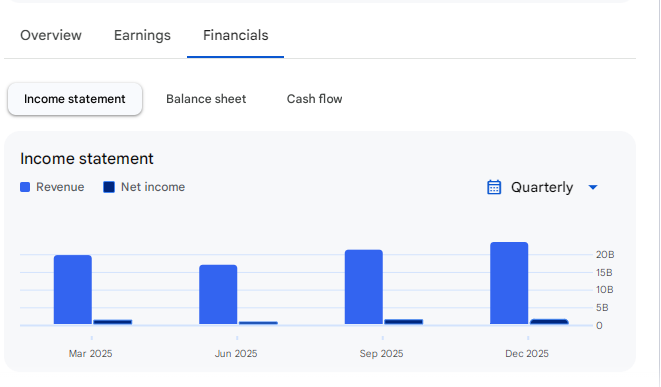
Task: Click the Mar 2025 axis label
Action: click(91, 353)
